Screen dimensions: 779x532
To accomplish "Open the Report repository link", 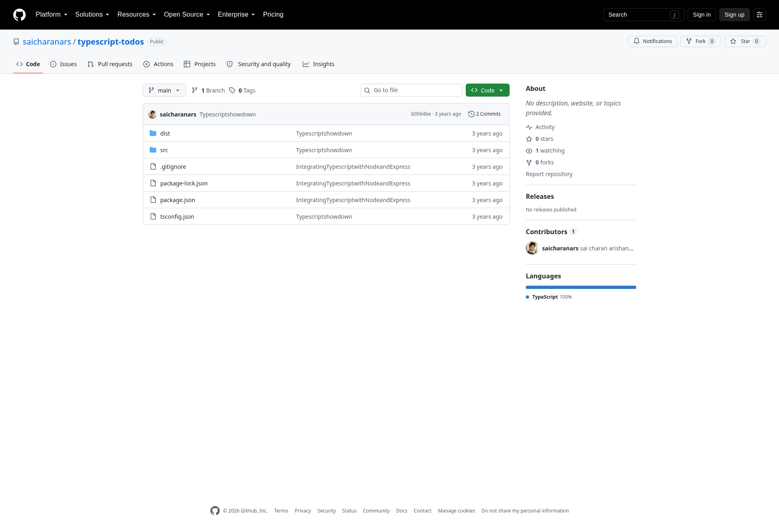I will tap(549, 174).
